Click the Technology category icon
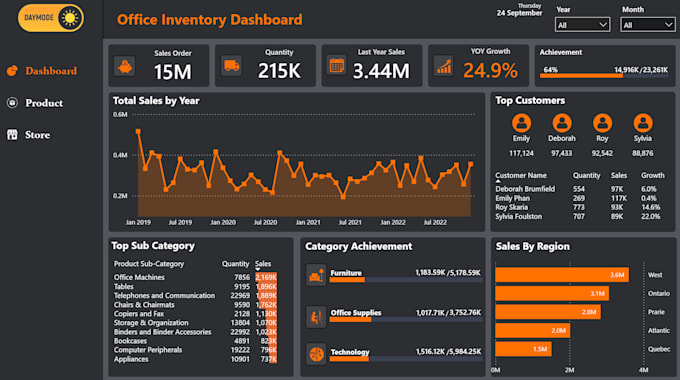This screenshot has width=680, height=380. (316, 354)
